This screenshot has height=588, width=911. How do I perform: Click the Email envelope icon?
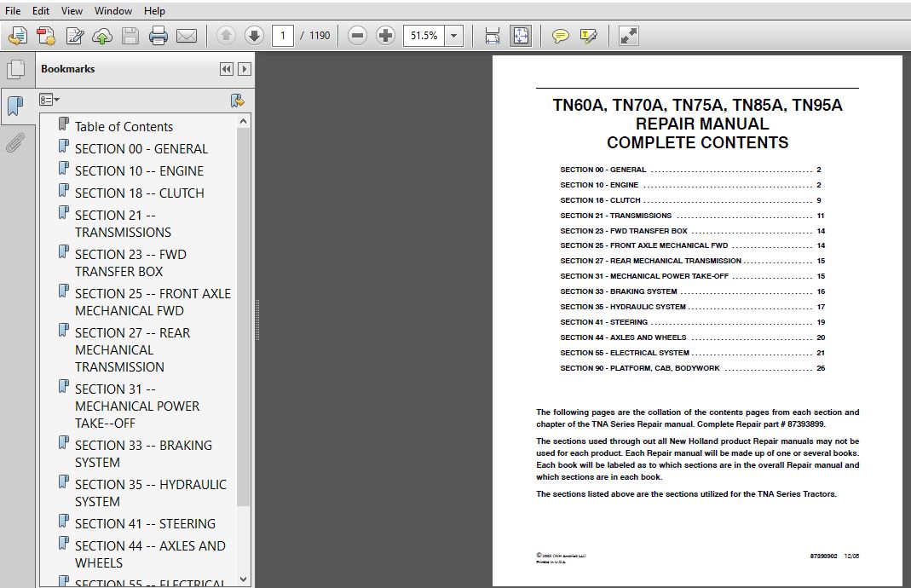coord(187,36)
